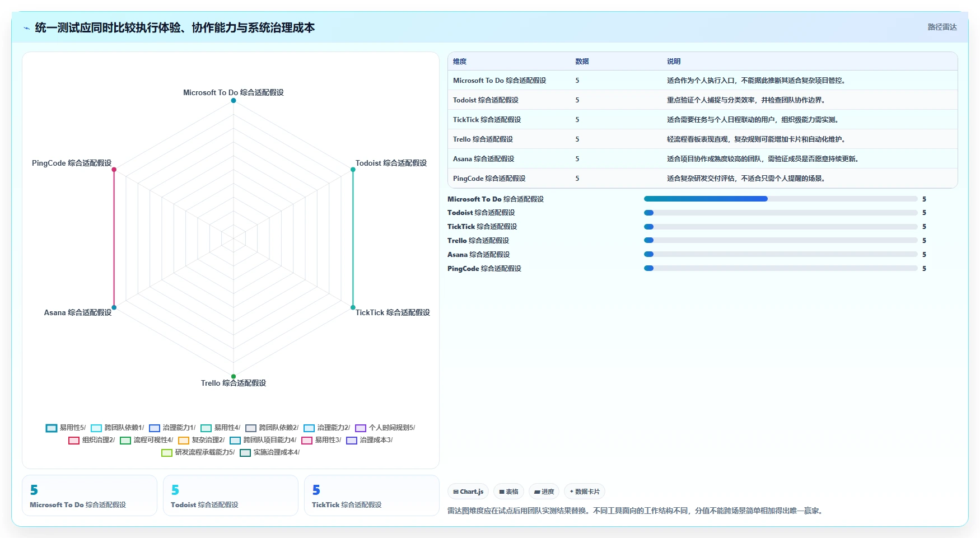
Task: Select table row Trello 综合适配假设
Action: pos(703,139)
